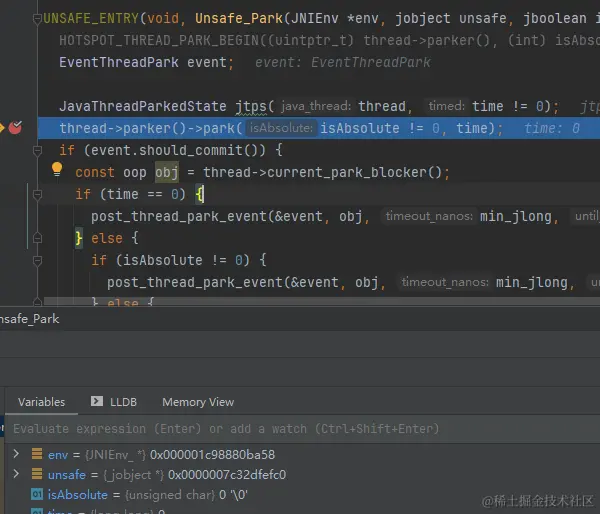Collapse the if (isAbsolute != 0) block

click(37, 260)
